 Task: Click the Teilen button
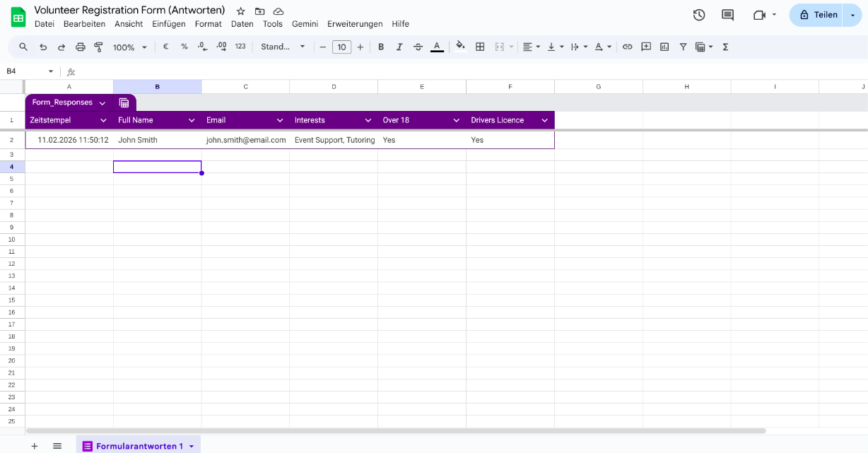[820, 14]
